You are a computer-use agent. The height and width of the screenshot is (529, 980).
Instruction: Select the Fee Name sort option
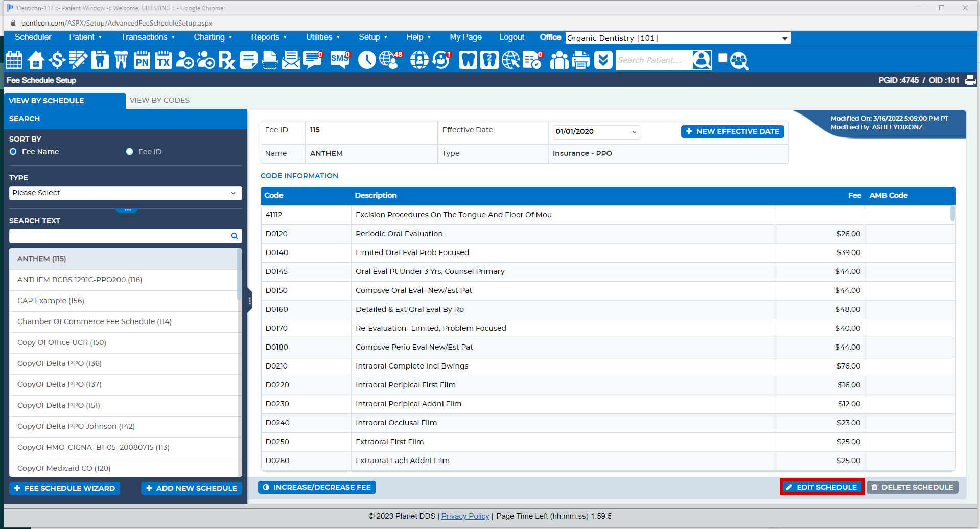point(13,152)
